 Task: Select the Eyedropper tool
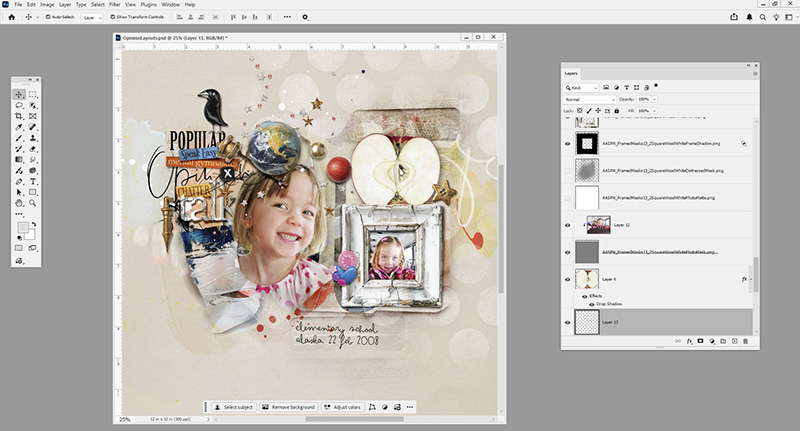click(x=19, y=127)
